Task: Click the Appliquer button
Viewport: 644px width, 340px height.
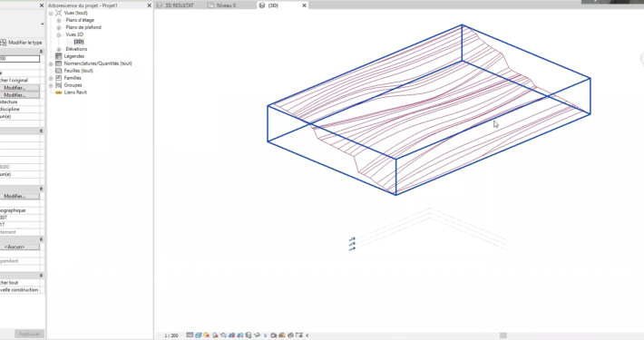Action: (29, 334)
